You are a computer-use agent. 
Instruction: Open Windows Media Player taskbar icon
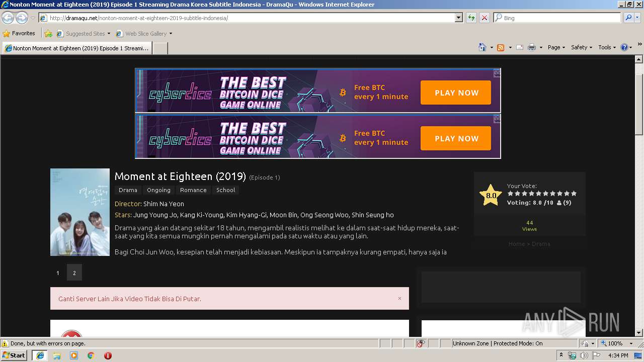(x=74, y=355)
